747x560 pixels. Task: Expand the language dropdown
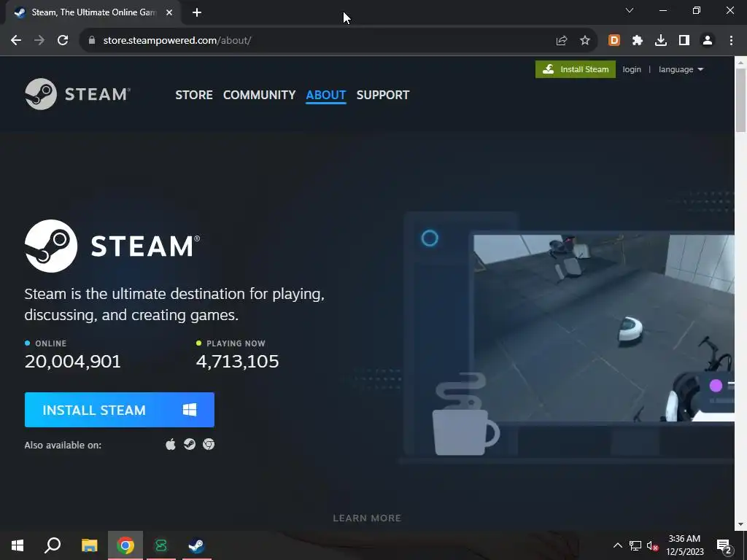point(681,69)
